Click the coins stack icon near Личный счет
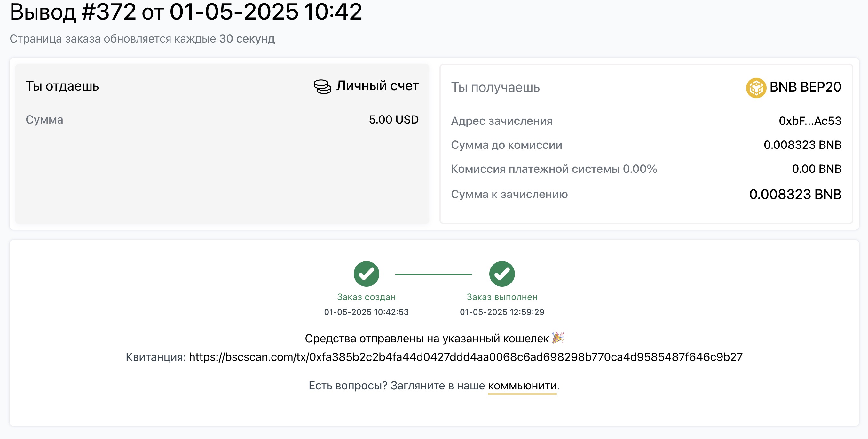868x439 pixels. click(322, 86)
